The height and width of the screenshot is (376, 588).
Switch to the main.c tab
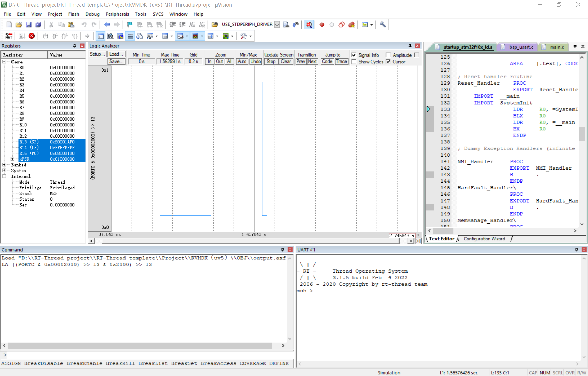tap(556, 47)
